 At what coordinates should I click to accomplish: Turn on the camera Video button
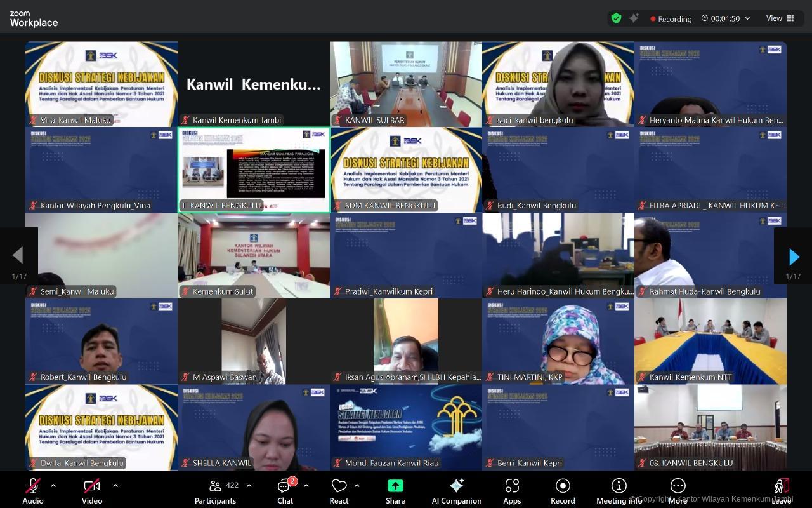pos(92,491)
